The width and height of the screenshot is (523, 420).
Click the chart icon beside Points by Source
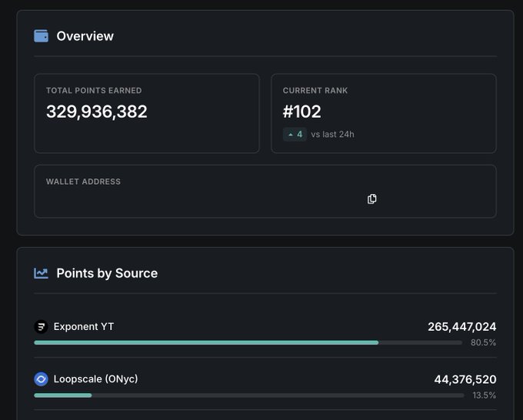click(x=41, y=273)
